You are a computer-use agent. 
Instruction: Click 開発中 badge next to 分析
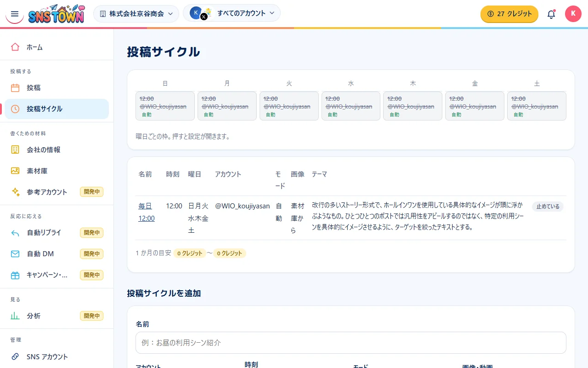(91, 316)
